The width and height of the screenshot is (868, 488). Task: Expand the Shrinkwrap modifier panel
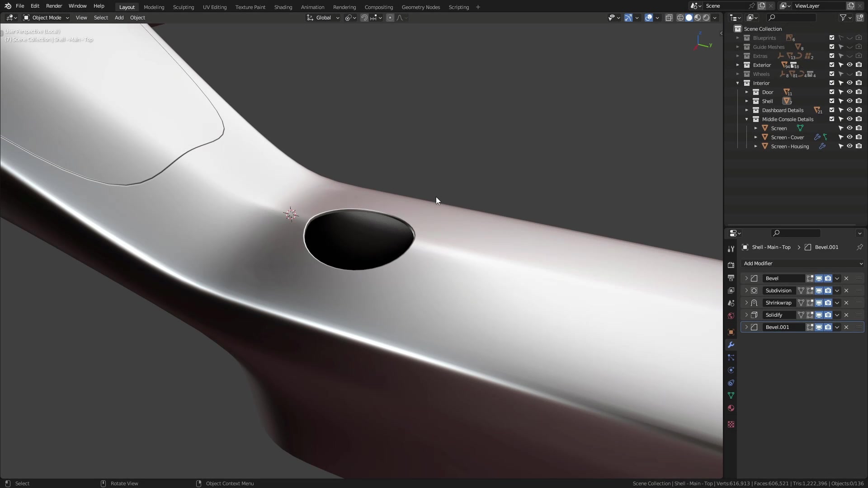[x=746, y=303]
